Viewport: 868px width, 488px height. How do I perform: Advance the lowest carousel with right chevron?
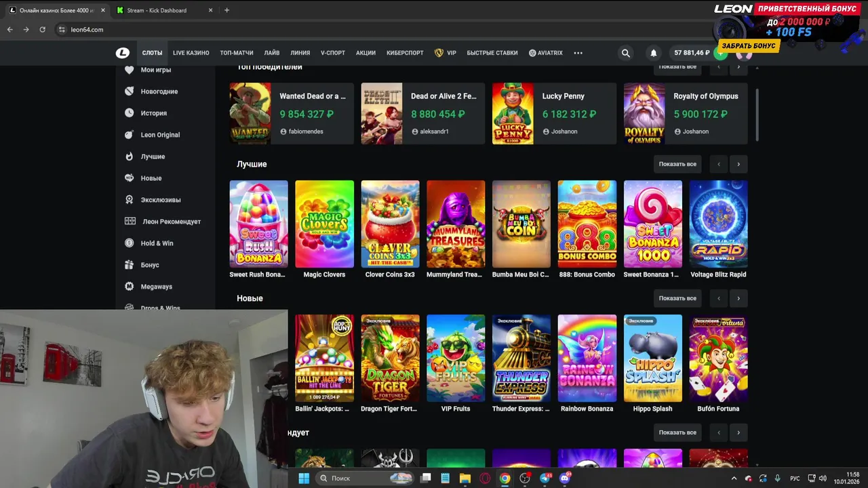738,432
